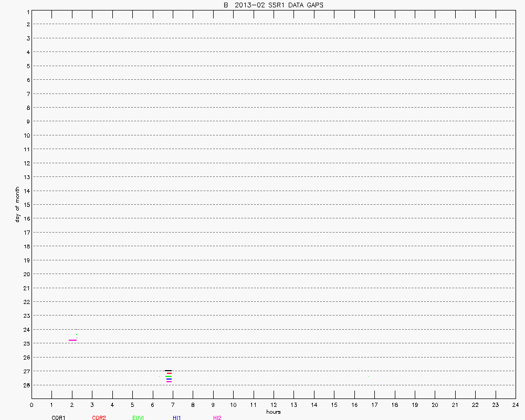The image size is (525, 420).
Task: Click hour 12 on the x-axis
Action: [274, 405]
